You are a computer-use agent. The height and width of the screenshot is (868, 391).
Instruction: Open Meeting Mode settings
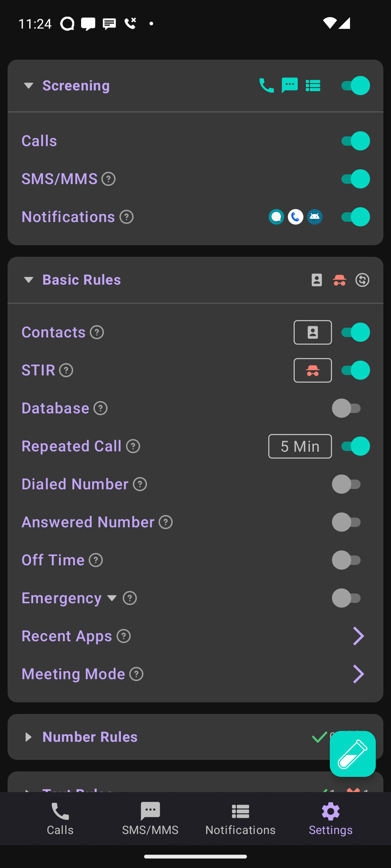195,674
